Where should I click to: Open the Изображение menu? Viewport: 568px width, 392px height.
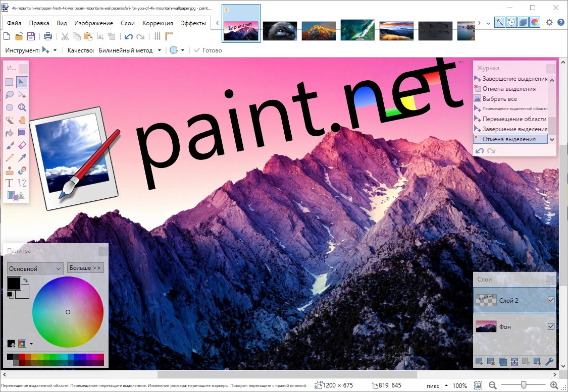[93, 23]
